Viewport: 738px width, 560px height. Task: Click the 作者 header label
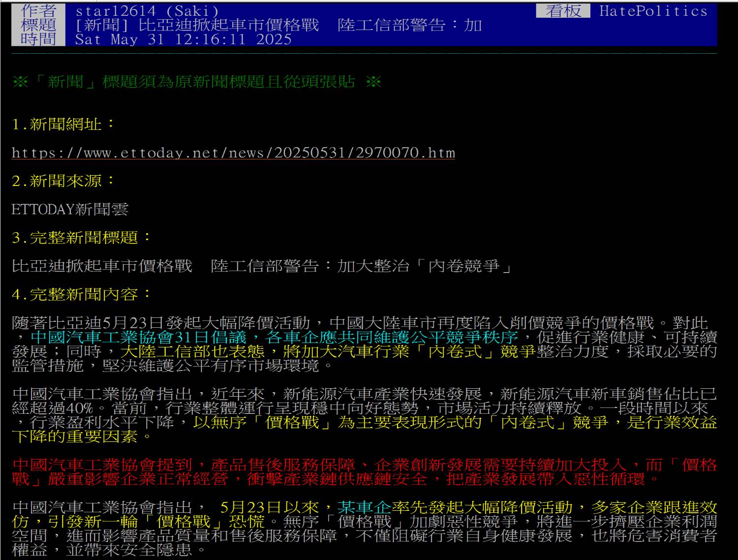point(38,11)
